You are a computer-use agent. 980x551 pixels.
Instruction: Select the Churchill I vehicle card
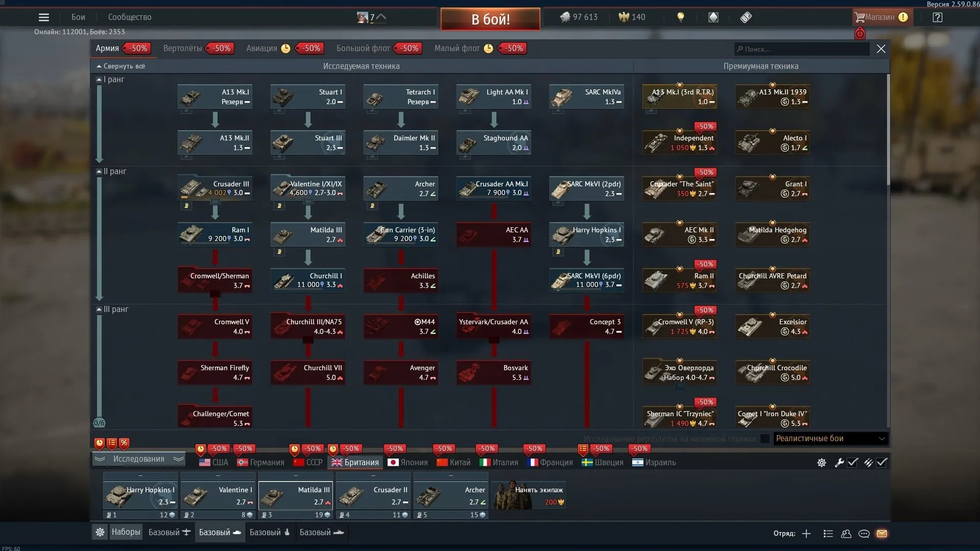coord(308,280)
